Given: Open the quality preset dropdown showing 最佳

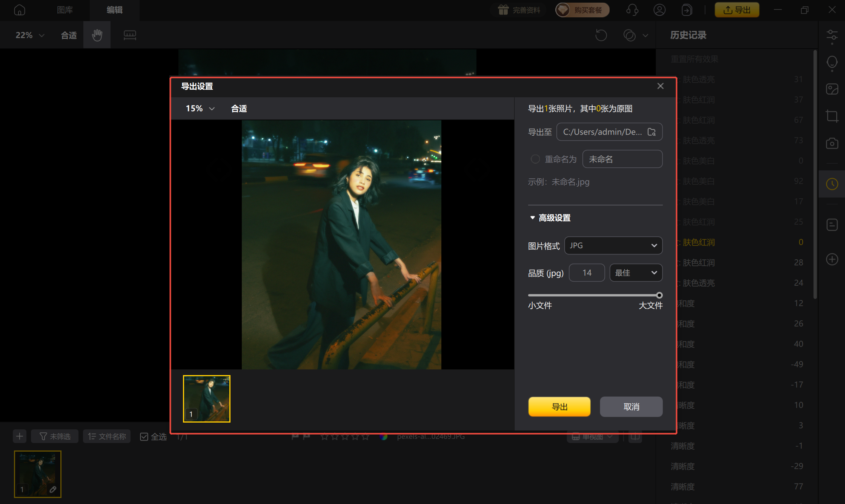Looking at the screenshot, I should 636,273.
